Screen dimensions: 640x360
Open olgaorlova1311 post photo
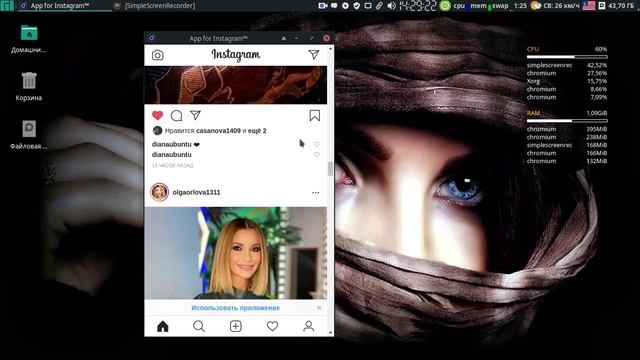tap(236, 253)
